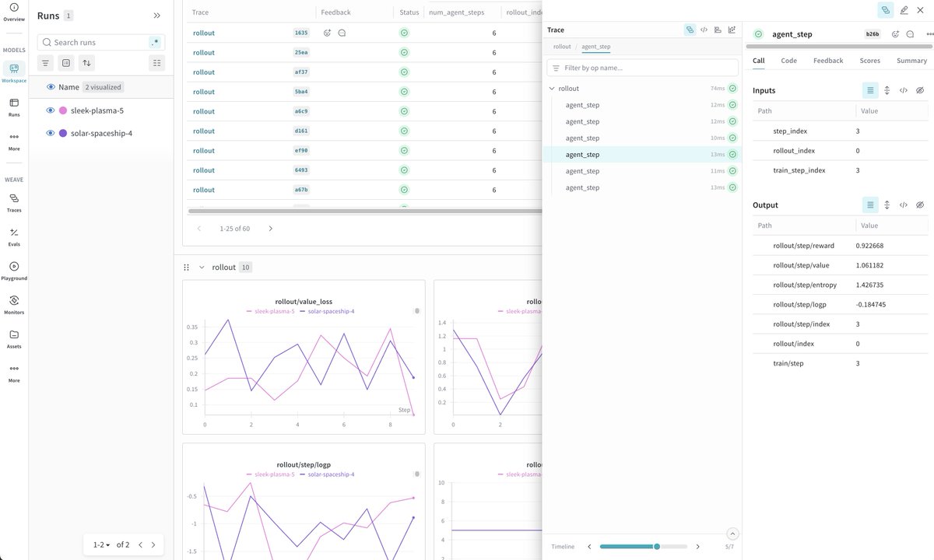Switch to the Summary tab
The width and height of the screenshot is (934, 560).
[911, 61]
